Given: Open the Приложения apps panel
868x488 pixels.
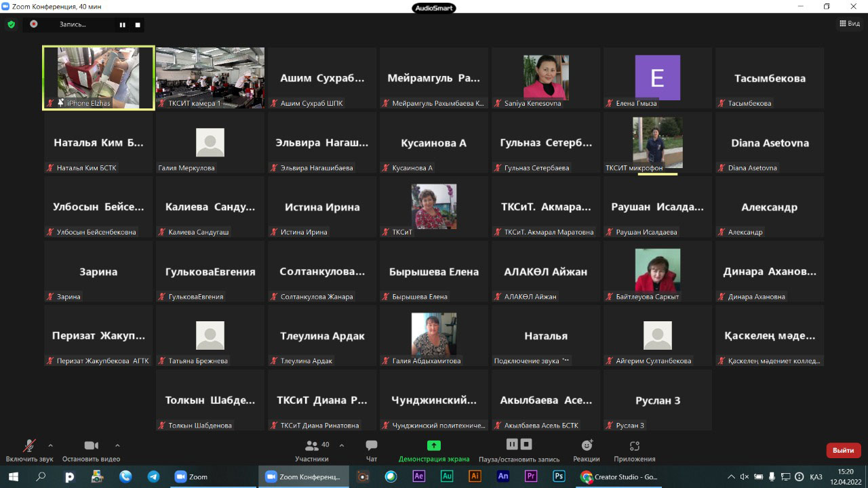Looking at the screenshot, I should pos(635,451).
